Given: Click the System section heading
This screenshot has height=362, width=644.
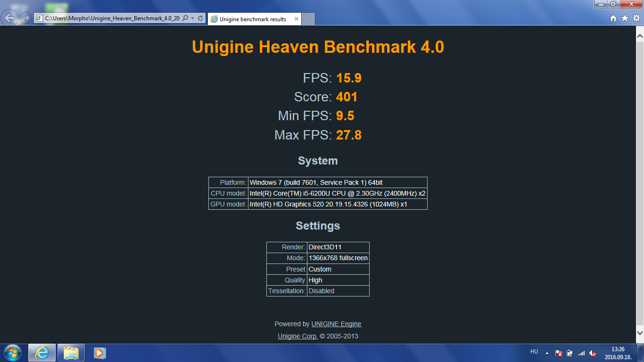Looking at the screenshot, I should [318, 161].
